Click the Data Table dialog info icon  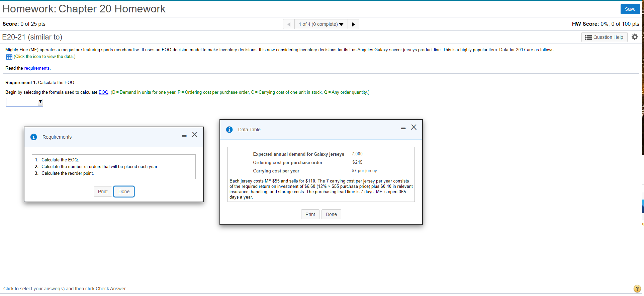pos(229,130)
